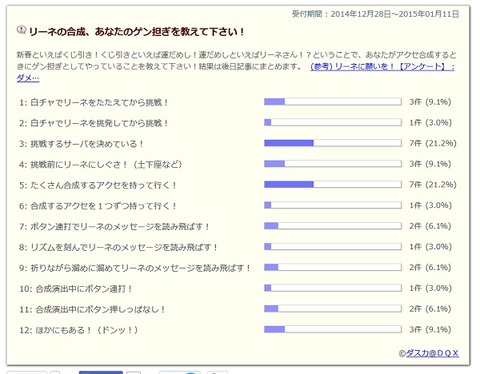Click the result bar for option 9
This screenshot has width=480, height=374.
pos(333,267)
